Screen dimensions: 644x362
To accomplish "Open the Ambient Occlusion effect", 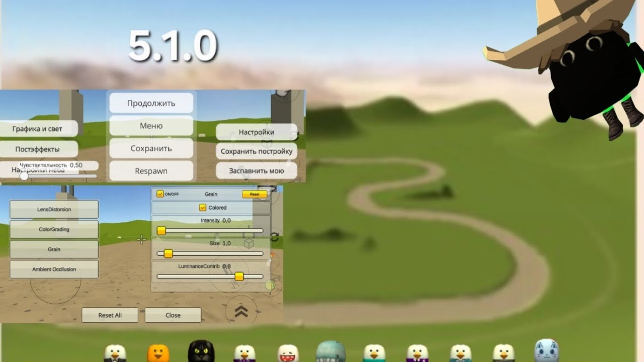I will pos(54,269).
